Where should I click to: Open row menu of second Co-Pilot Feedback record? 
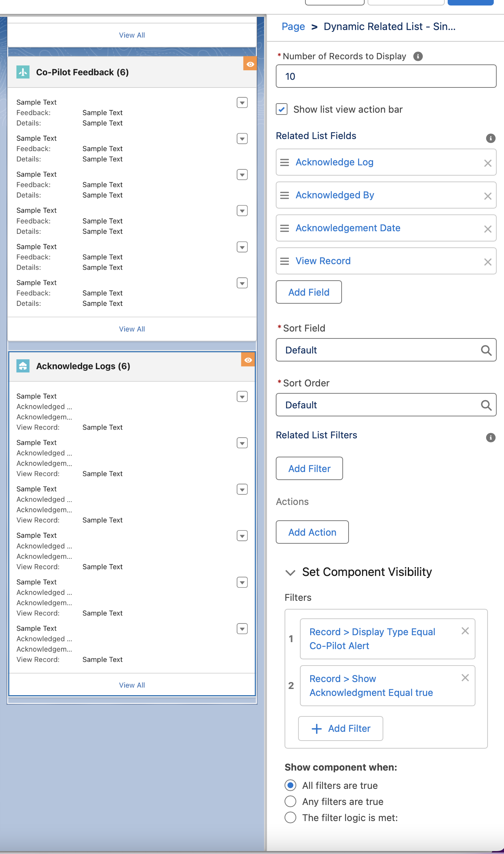(242, 139)
